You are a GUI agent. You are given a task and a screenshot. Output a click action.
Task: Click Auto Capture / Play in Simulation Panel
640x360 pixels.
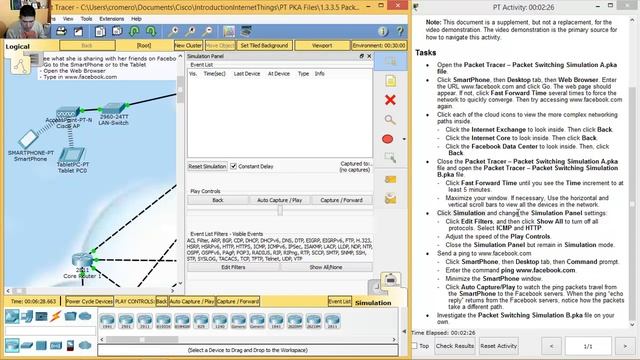(x=280, y=200)
